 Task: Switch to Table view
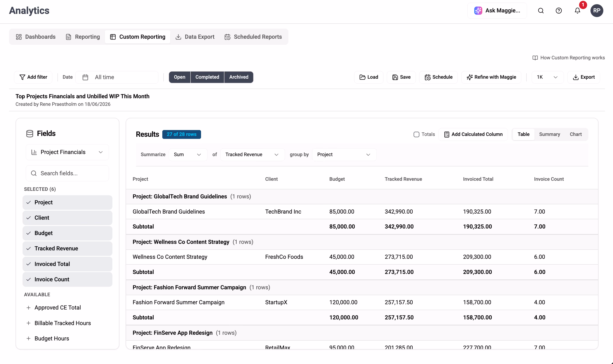coord(524,134)
